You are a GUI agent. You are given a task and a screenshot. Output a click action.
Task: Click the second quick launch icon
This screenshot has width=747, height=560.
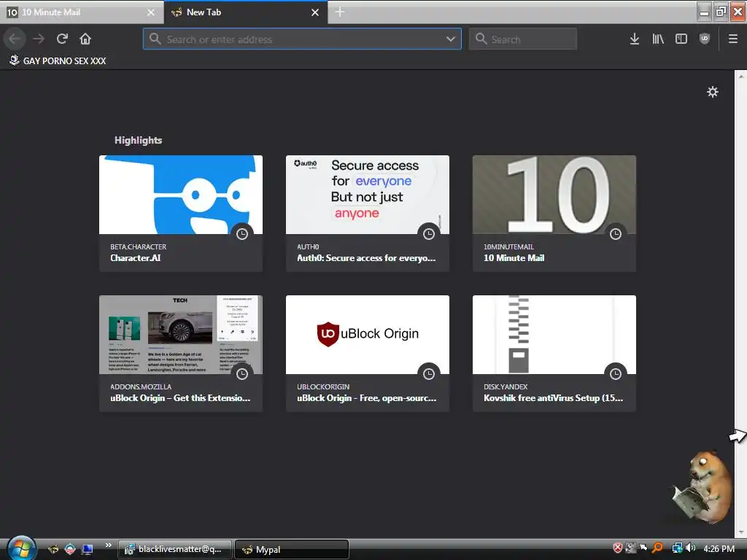coord(70,549)
